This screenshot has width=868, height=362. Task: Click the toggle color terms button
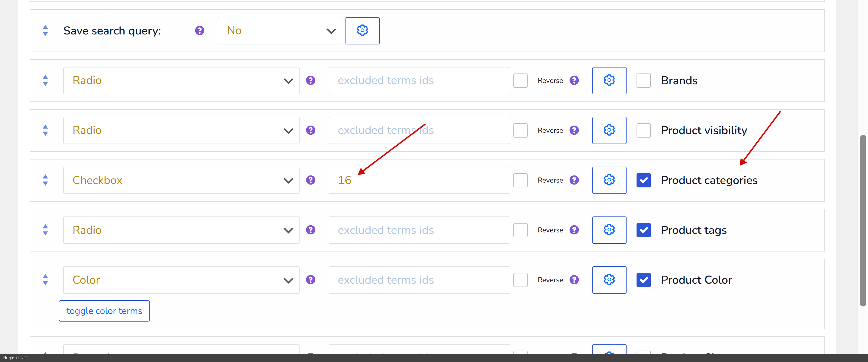[104, 311]
